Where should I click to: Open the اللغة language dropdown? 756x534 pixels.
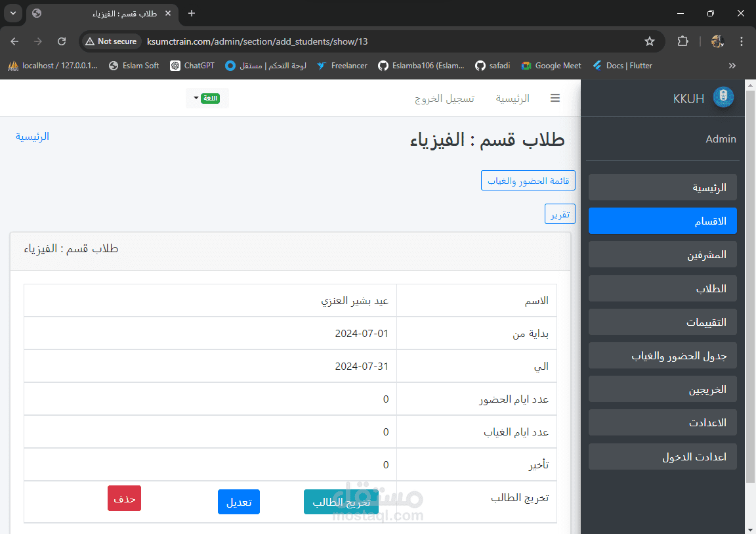(207, 98)
